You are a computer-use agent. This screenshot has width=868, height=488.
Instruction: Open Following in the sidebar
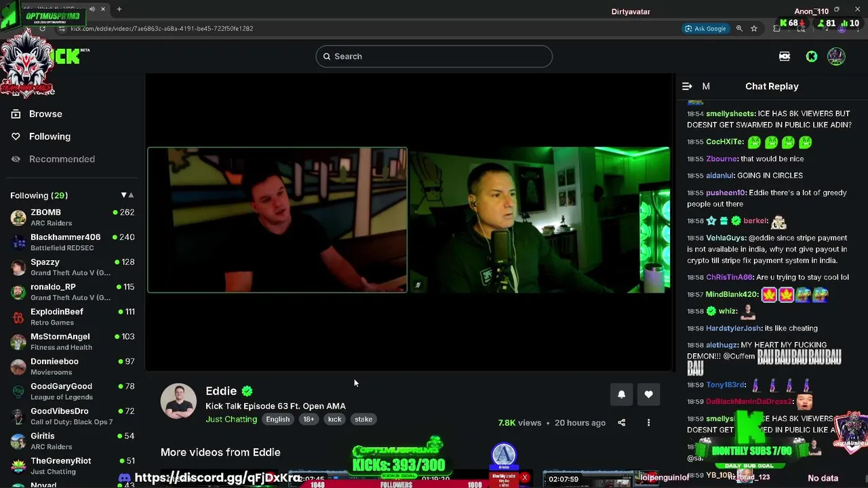click(x=50, y=136)
